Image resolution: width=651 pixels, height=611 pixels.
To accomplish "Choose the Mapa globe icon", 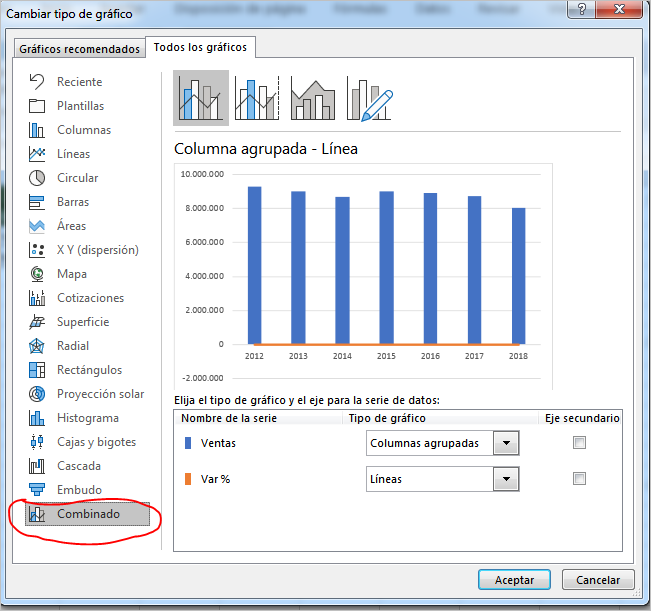I will [x=37, y=274].
